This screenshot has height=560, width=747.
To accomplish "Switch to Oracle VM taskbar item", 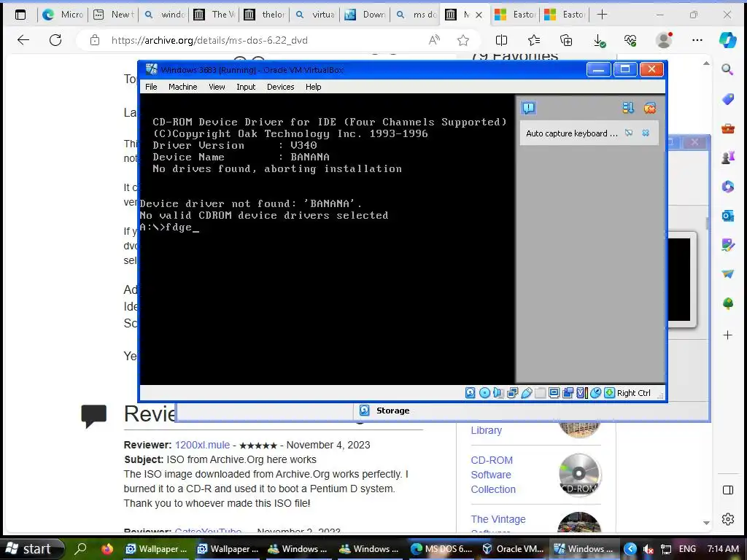I will (514, 548).
